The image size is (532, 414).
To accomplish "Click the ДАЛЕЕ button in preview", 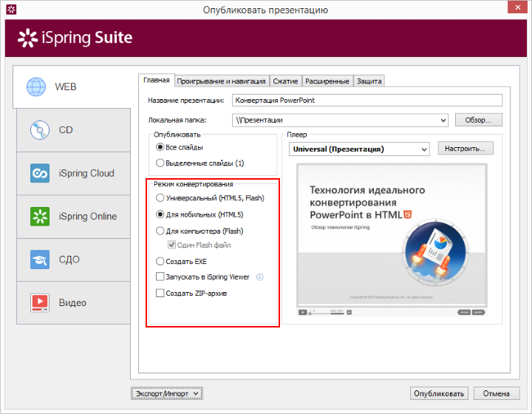I will 478,312.
